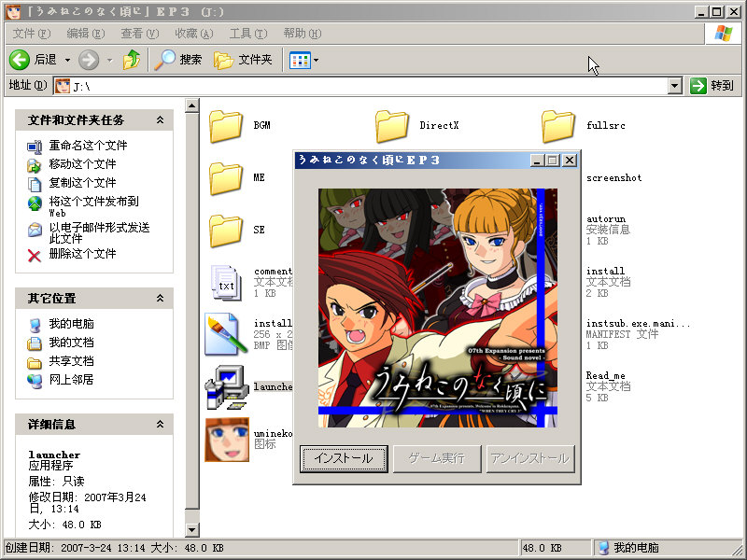Select the comment text file icon

point(226,283)
